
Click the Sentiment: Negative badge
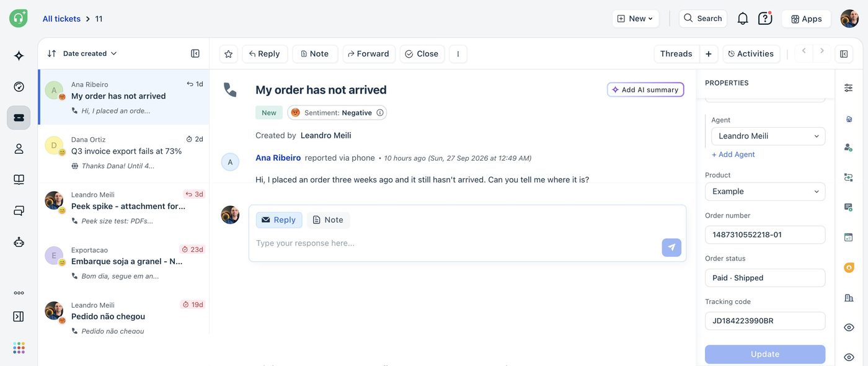click(337, 112)
